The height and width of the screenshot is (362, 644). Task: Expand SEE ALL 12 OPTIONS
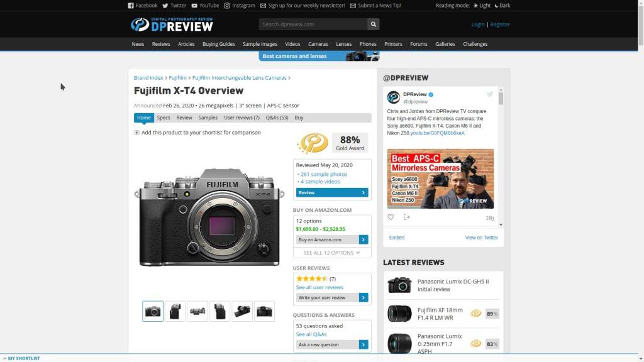pyautogui.click(x=332, y=253)
